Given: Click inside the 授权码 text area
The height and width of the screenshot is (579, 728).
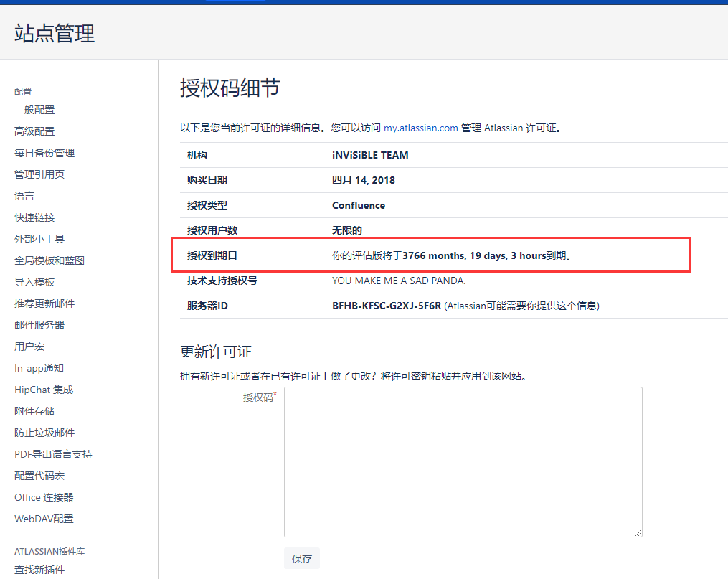Looking at the screenshot, I should click(463, 462).
